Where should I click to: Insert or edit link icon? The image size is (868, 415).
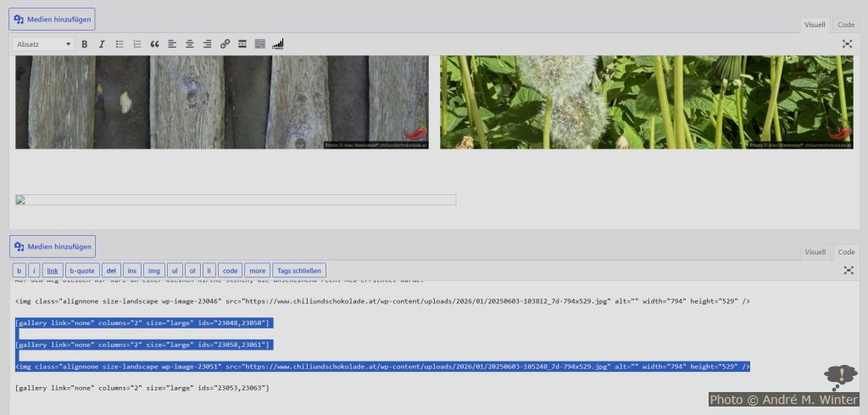click(225, 44)
